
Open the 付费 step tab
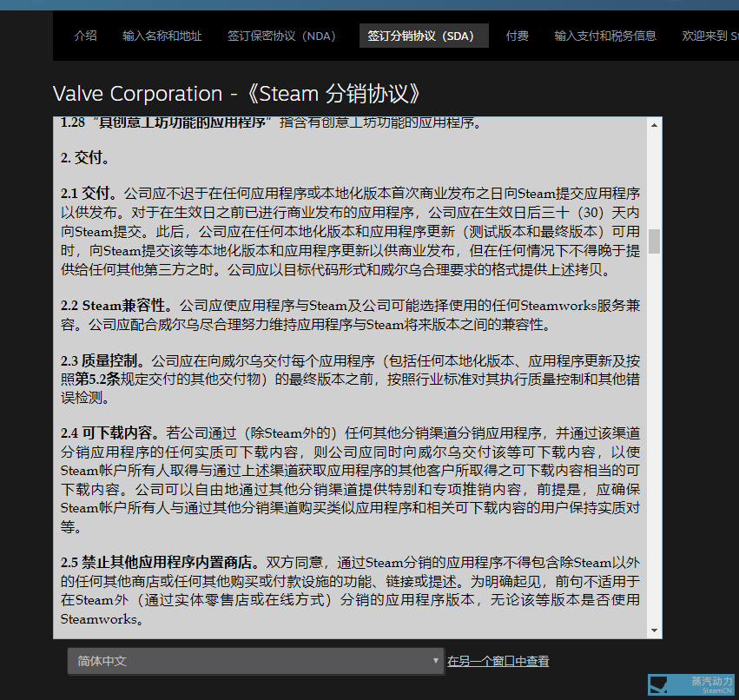click(517, 36)
